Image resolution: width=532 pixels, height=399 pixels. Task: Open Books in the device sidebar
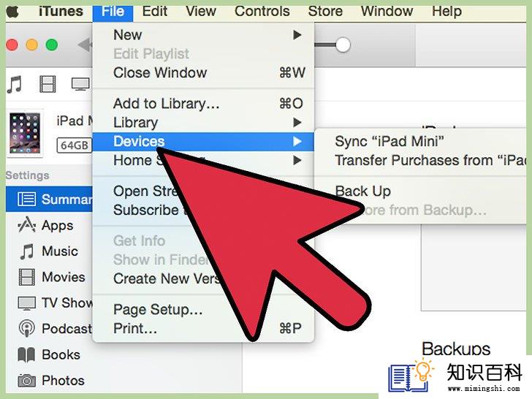pyautogui.click(x=49, y=354)
